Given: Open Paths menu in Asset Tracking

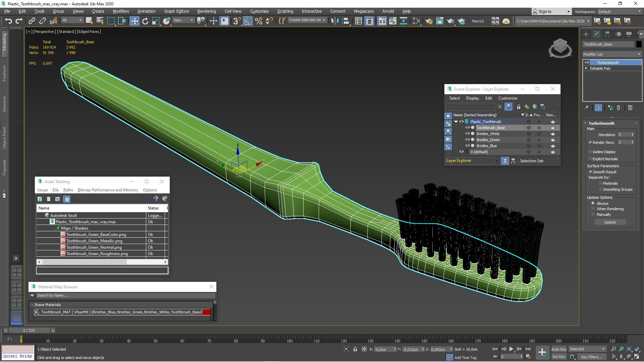Looking at the screenshot, I should point(68,190).
